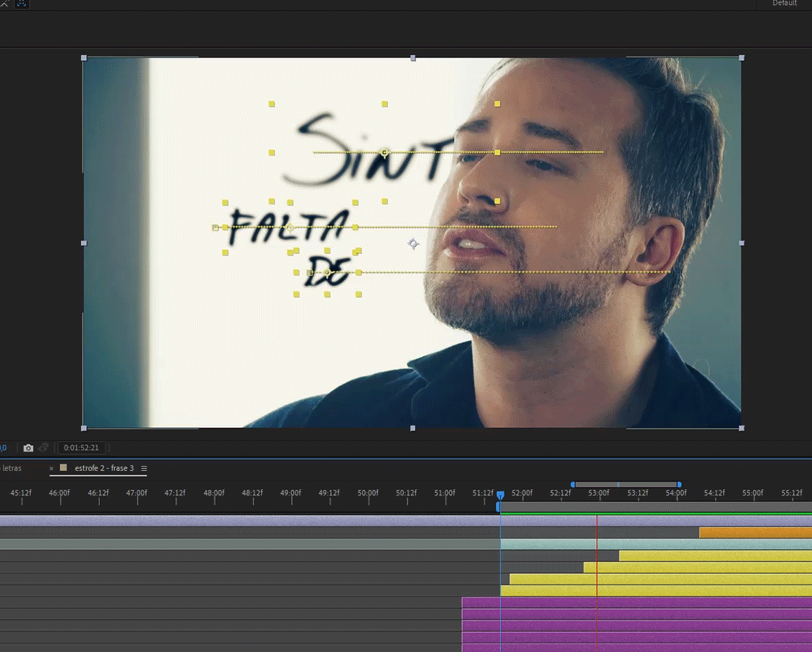Switch to the letras timeline tab
Image resolution: width=812 pixels, height=652 pixels.
(11, 468)
